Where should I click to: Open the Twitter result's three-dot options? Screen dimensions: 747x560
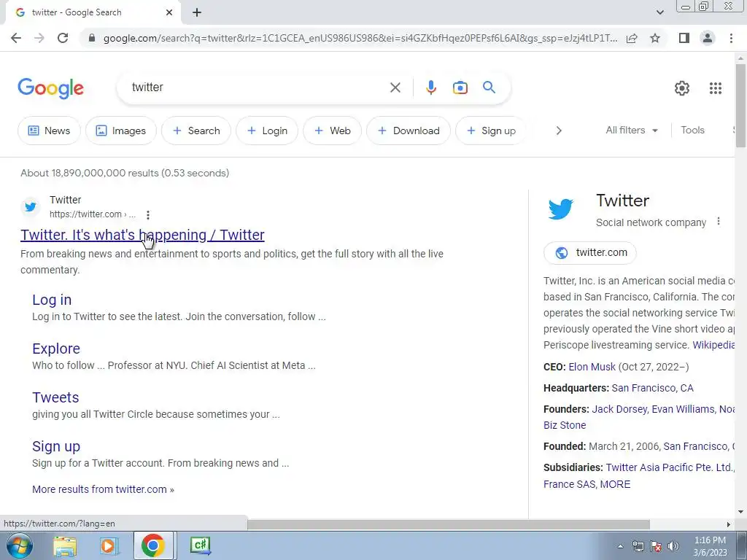(x=148, y=215)
